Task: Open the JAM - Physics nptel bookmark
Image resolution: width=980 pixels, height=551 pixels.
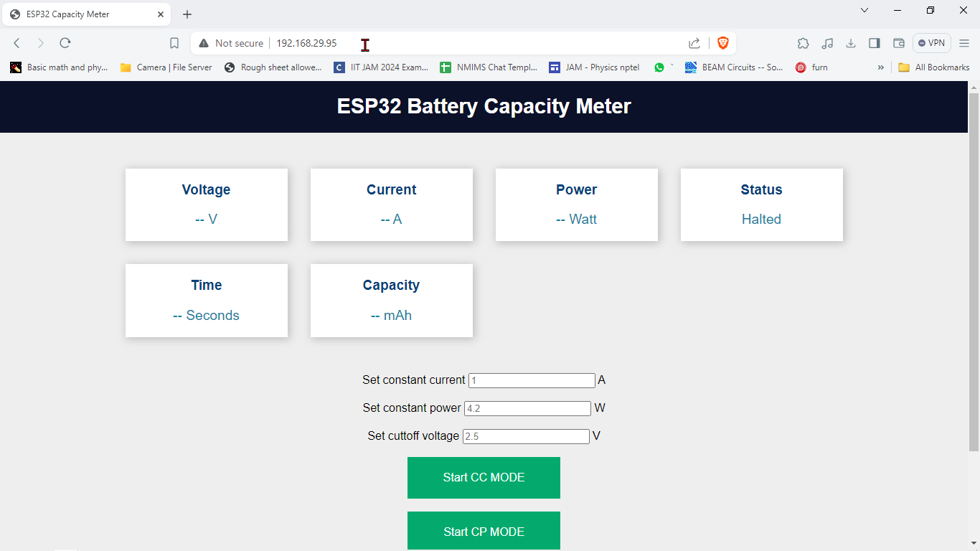Action: [x=594, y=67]
